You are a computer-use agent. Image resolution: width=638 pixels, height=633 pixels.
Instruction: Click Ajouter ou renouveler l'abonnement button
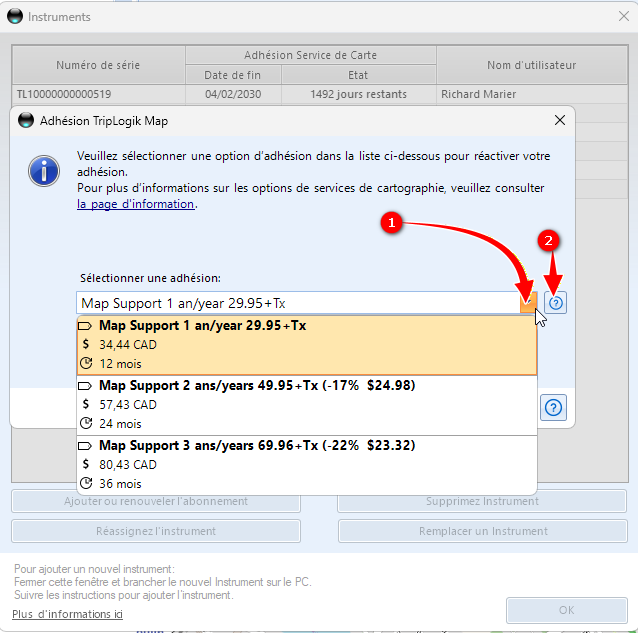(156, 501)
